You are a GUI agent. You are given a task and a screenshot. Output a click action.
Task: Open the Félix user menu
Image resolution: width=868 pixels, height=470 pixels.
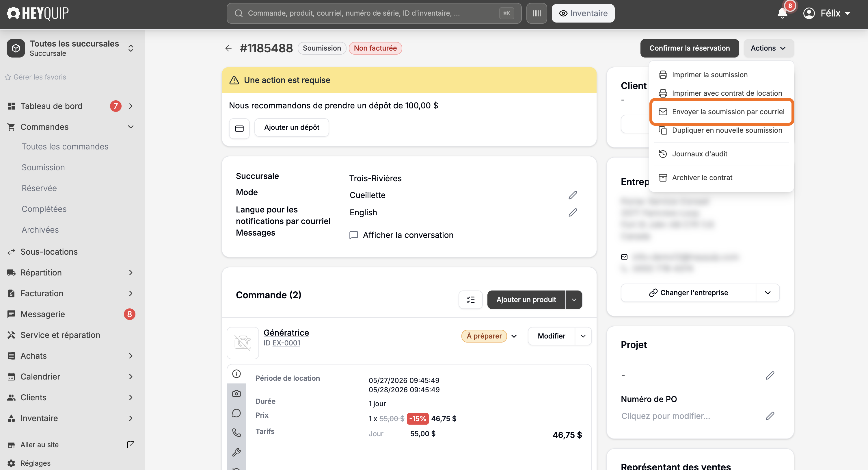click(827, 13)
